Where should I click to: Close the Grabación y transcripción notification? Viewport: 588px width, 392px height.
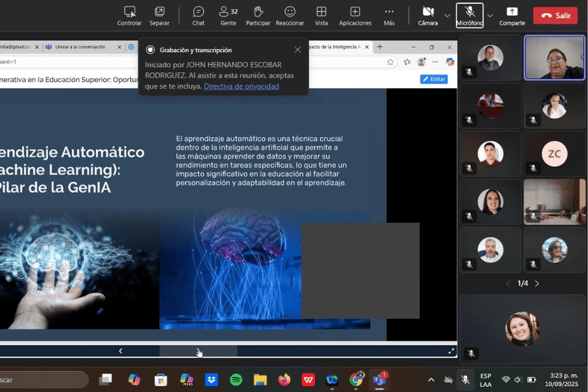pyautogui.click(x=298, y=50)
